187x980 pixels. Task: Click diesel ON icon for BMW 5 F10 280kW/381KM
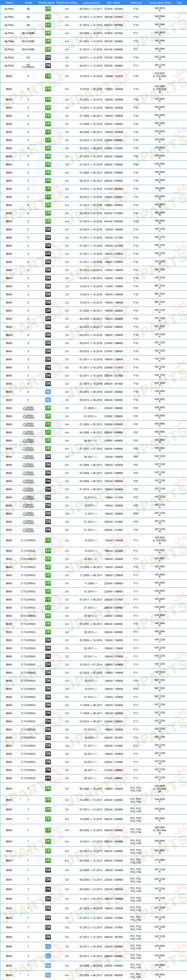click(x=48, y=384)
